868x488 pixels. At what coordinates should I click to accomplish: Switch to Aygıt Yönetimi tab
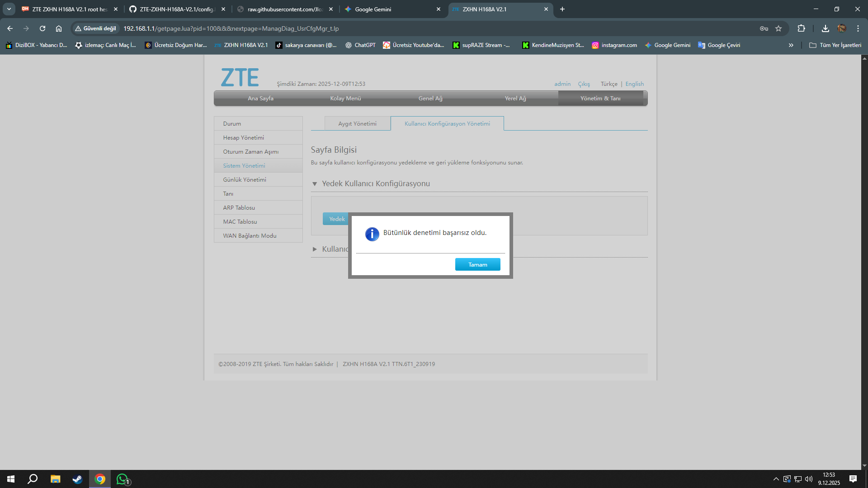(357, 123)
